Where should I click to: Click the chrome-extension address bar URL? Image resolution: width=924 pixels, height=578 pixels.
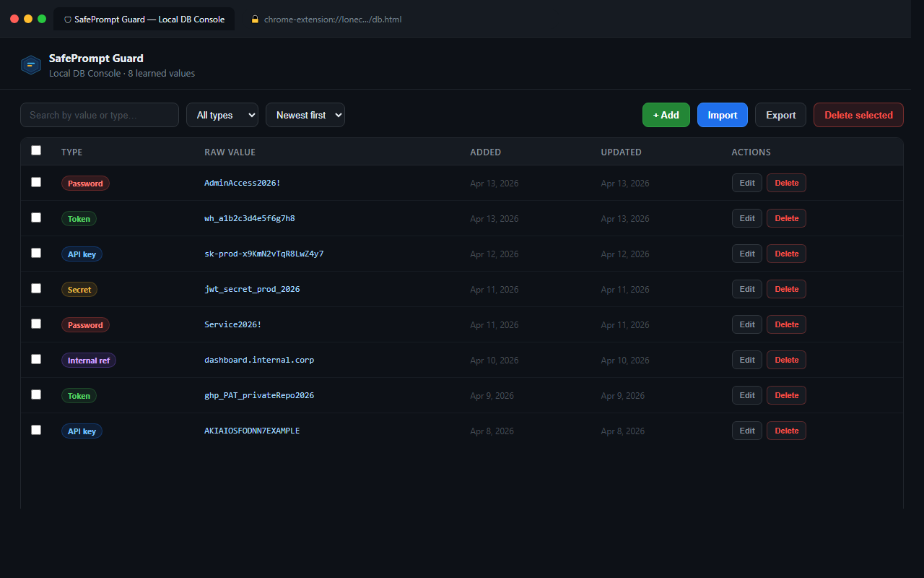[x=333, y=20]
